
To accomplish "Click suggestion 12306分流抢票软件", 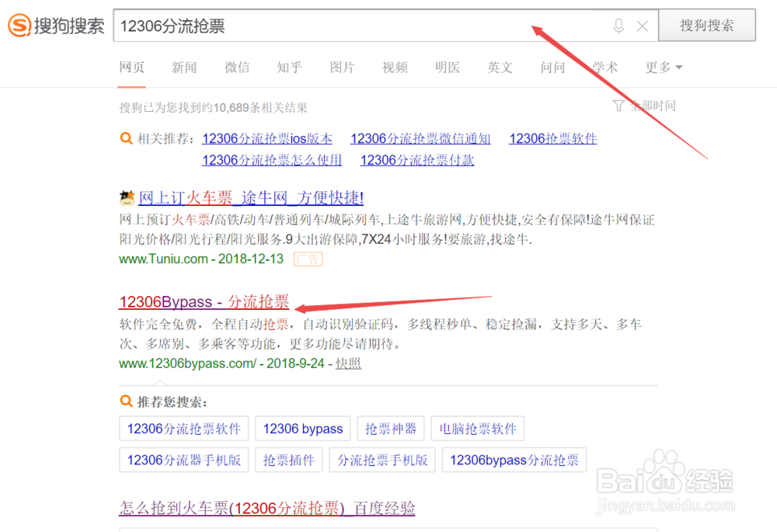I will pyautogui.click(x=184, y=429).
